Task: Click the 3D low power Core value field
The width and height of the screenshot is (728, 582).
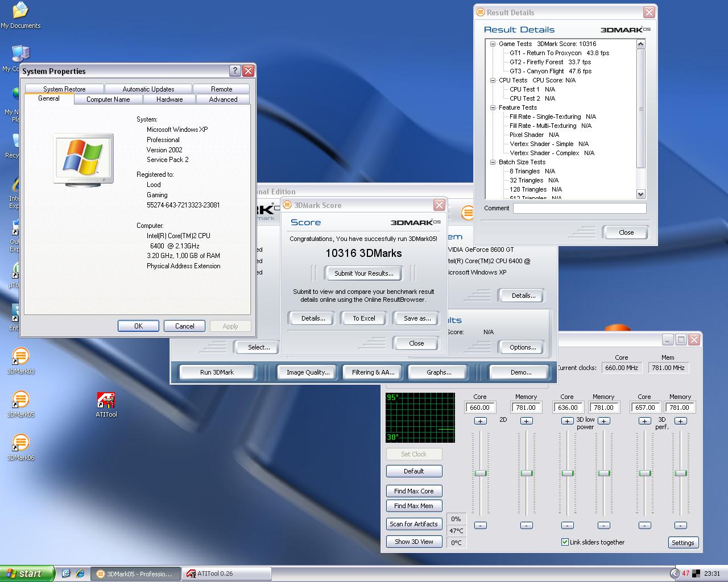Action: [x=568, y=408]
